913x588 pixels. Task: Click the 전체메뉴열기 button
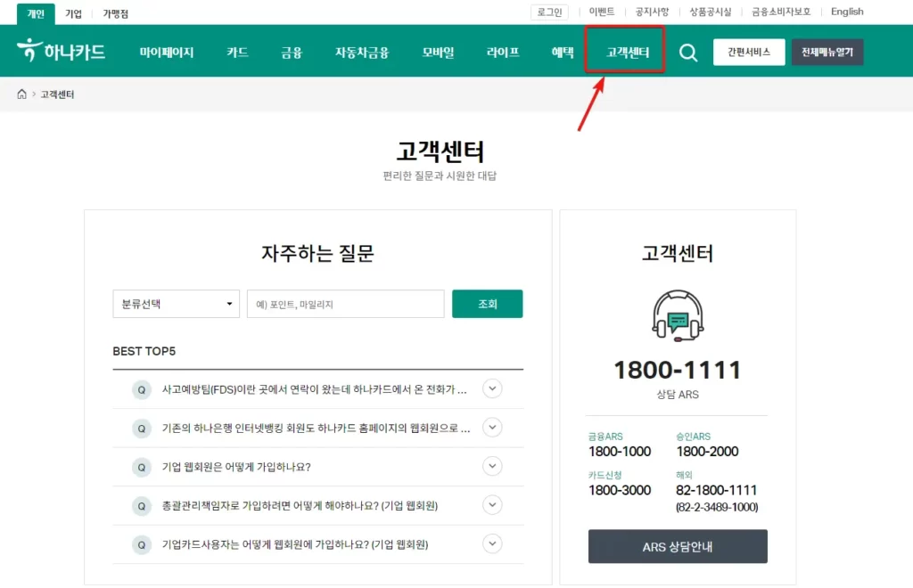pos(827,53)
